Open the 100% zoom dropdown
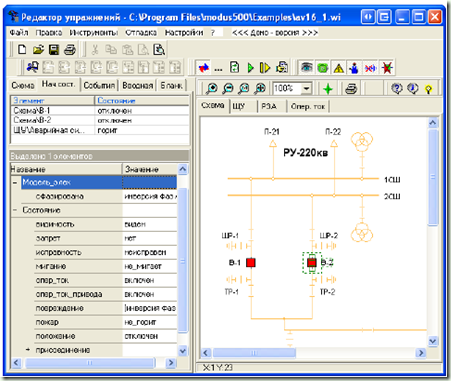The height and width of the screenshot is (381, 451). click(307, 89)
